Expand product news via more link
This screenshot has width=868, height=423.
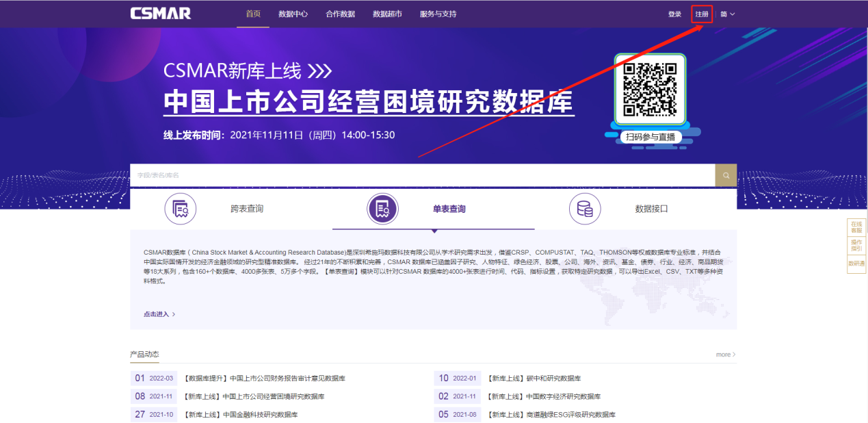pos(725,355)
